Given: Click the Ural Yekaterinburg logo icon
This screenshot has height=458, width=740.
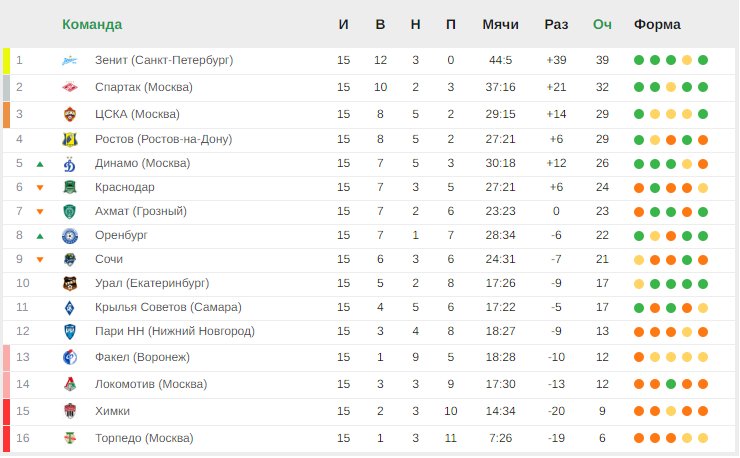Looking at the screenshot, I should (x=70, y=283).
